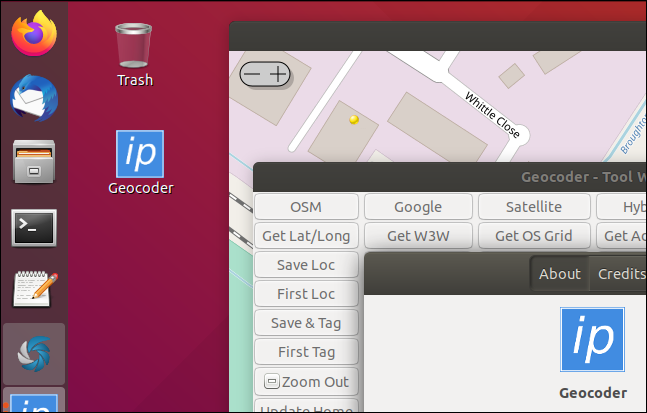Select the Geocoder desktop shortcut
647x413 pixels.
tap(140, 163)
